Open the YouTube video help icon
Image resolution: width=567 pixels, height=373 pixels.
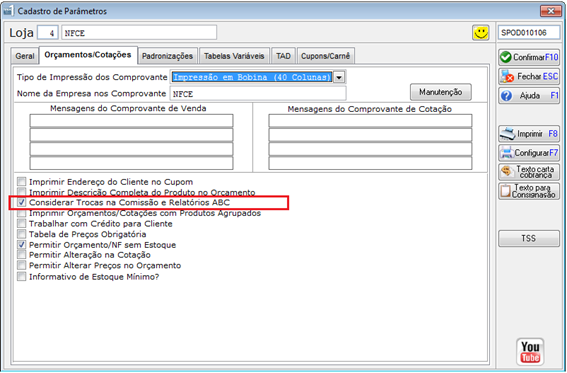point(530,352)
